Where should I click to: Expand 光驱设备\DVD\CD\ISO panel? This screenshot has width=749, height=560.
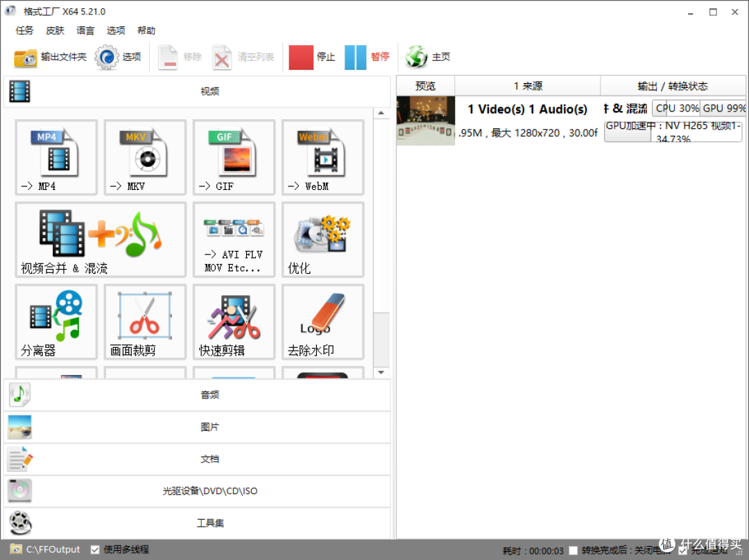pyautogui.click(x=197, y=491)
